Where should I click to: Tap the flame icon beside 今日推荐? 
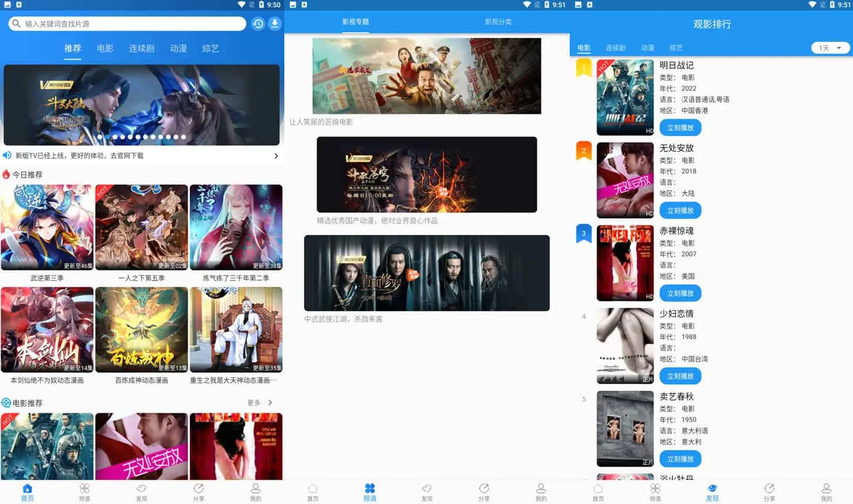point(6,175)
